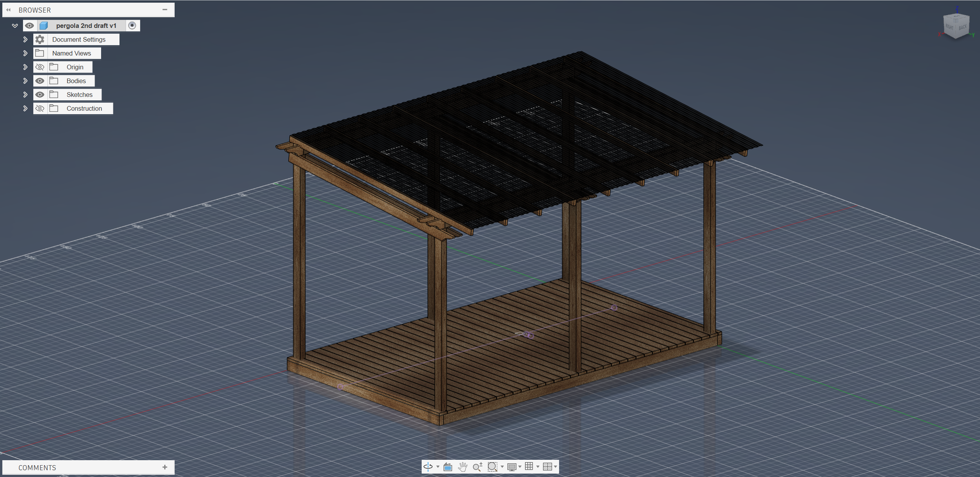Hide the Sketches folder via eye icon

coord(40,95)
